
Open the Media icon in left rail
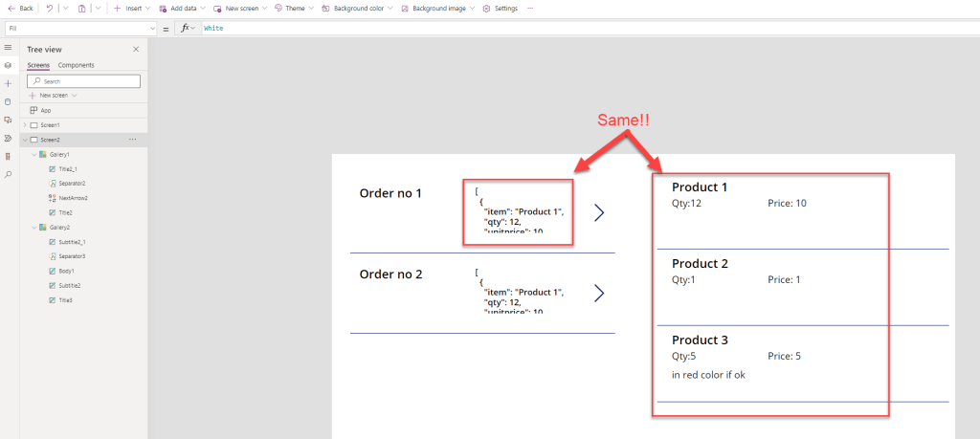(8, 120)
